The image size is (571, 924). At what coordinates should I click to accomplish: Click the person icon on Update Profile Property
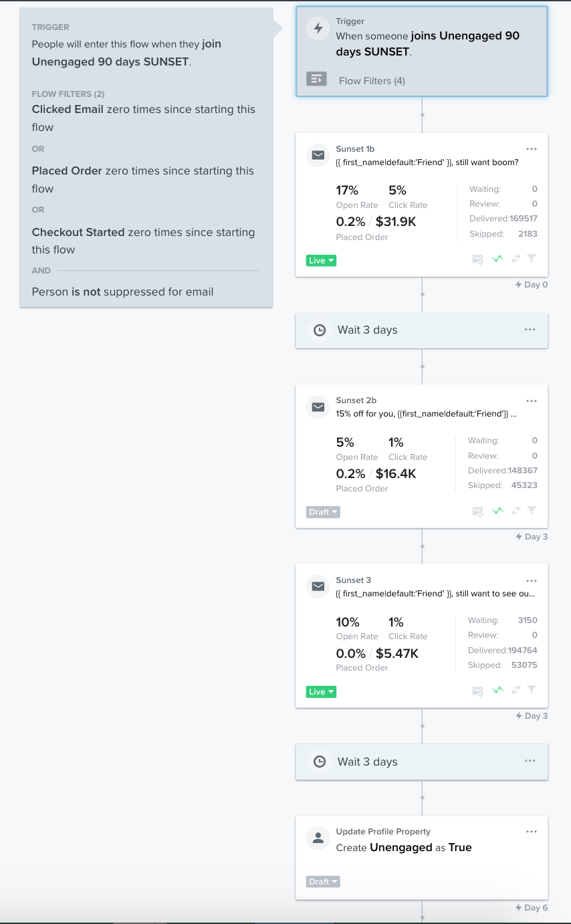coord(318,838)
